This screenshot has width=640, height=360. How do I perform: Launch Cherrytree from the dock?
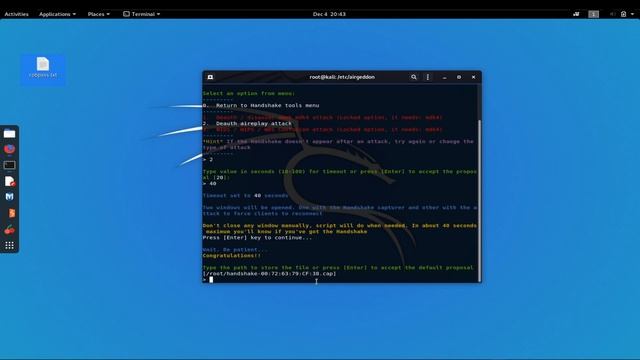click(x=9, y=230)
